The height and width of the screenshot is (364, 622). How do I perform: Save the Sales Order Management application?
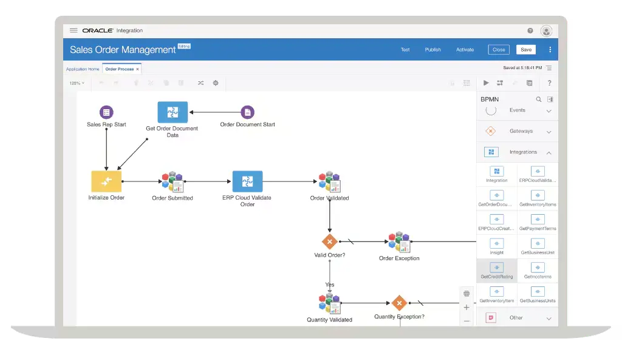click(x=526, y=50)
